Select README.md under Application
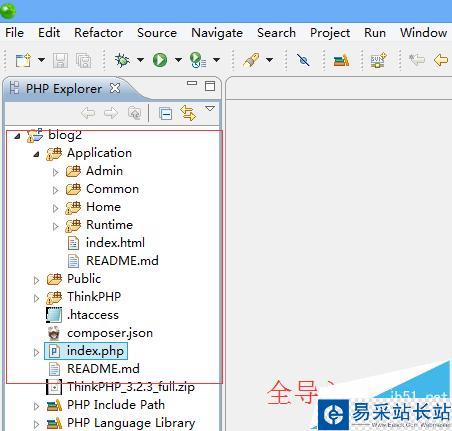Viewport: 452px width, 431px height. point(122,261)
